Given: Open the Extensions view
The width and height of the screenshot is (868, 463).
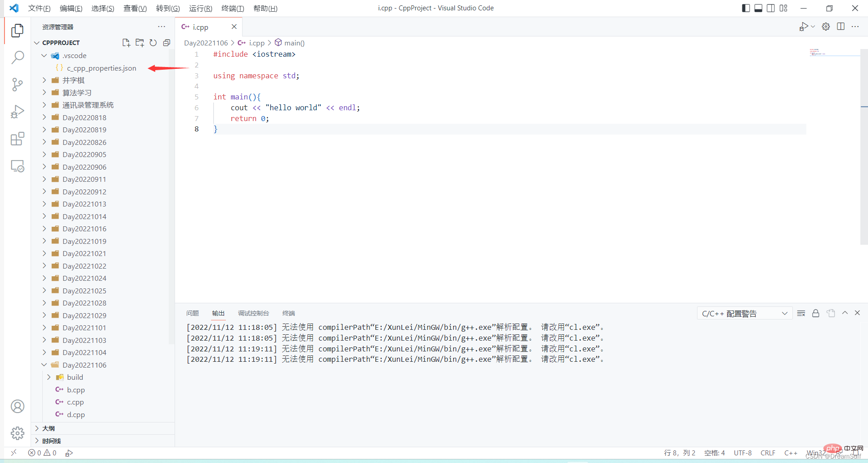Looking at the screenshot, I should (17, 139).
